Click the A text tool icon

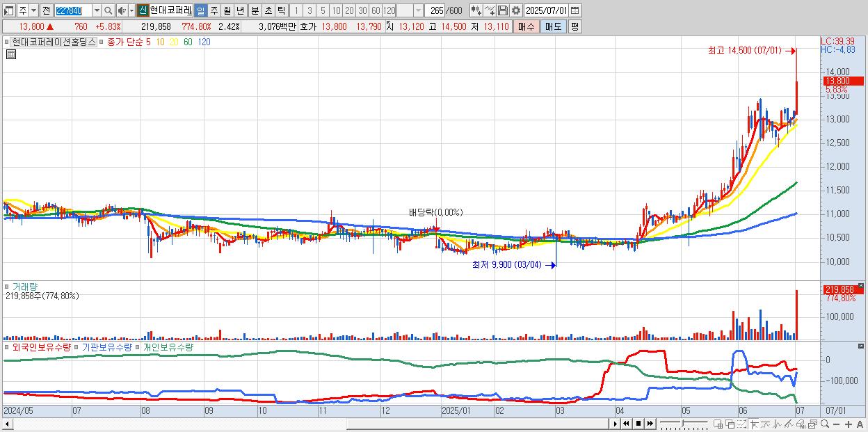(860, 424)
